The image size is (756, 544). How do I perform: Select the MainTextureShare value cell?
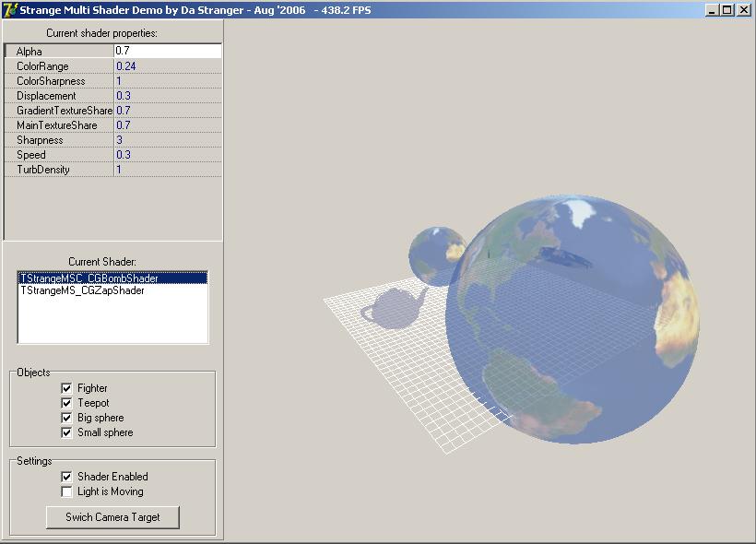[x=168, y=124]
